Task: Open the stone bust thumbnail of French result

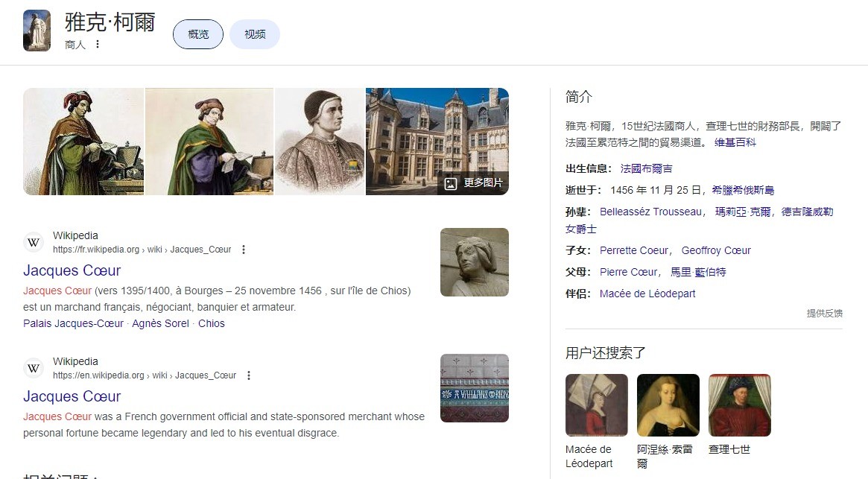Action: (475, 262)
